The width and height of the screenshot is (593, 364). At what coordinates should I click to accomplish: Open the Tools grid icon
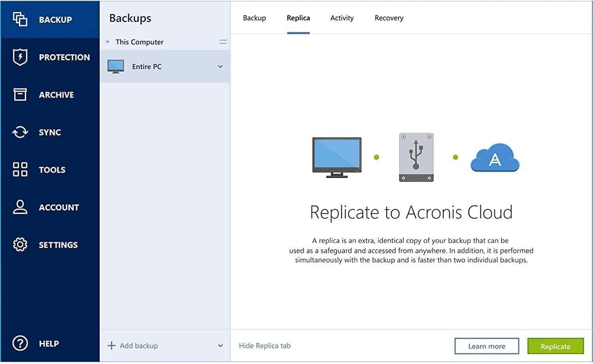tap(20, 170)
